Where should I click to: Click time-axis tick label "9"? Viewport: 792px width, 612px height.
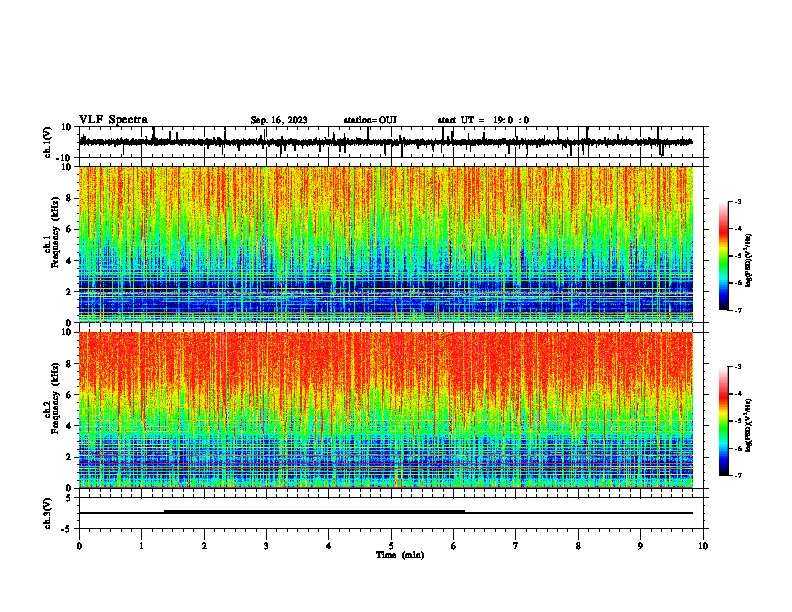pyautogui.click(x=640, y=546)
